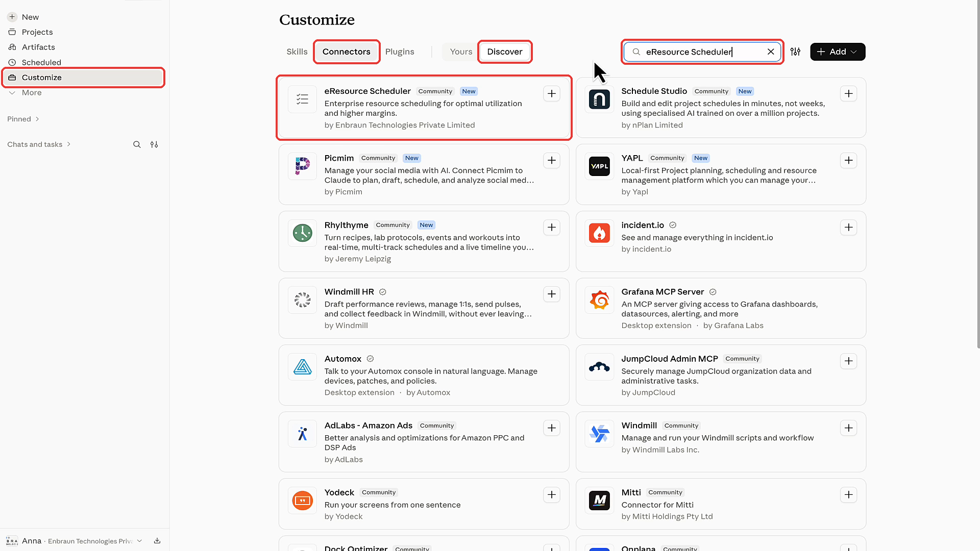
Task: Click "by Enbraun Technologies Private Limited" text
Action: click(x=400, y=125)
